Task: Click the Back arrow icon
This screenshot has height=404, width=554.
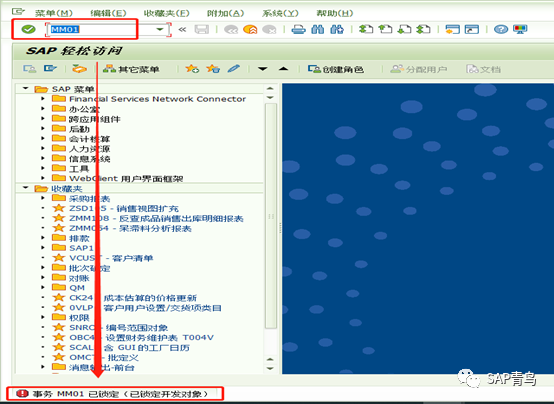Action: [231, 29]
